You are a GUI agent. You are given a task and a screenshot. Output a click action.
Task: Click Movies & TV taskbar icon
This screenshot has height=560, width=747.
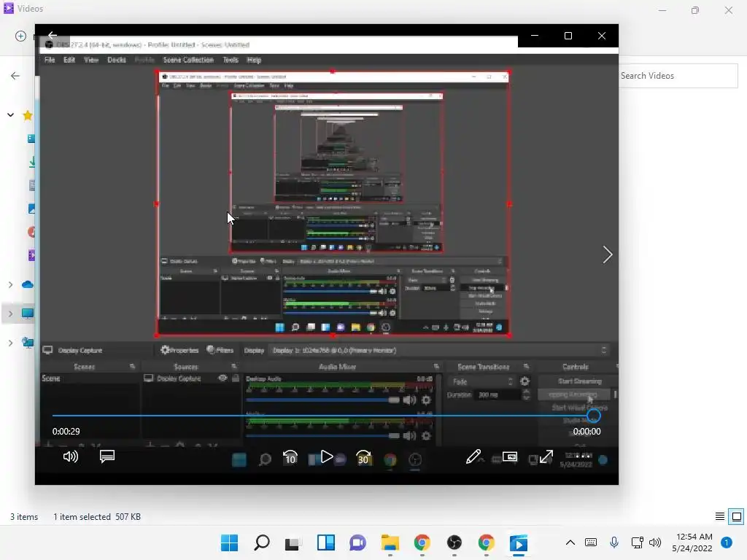(x=519, y=543)
